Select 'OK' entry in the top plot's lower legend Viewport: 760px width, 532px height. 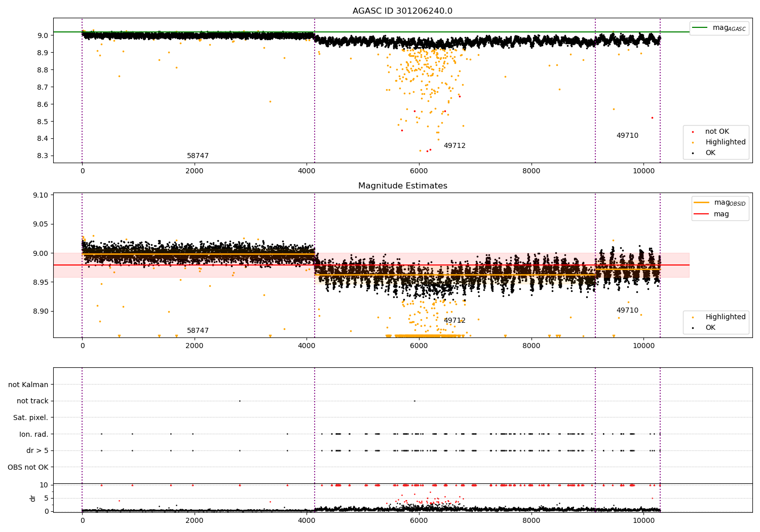click(x=710, y=153)
